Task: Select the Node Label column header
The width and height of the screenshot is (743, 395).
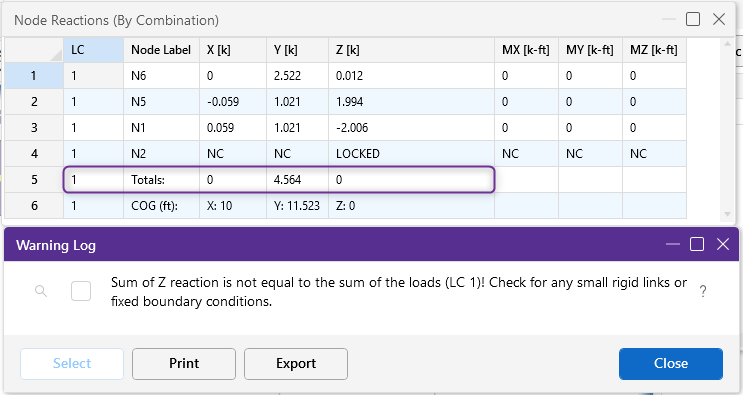Action: (162, 50)
